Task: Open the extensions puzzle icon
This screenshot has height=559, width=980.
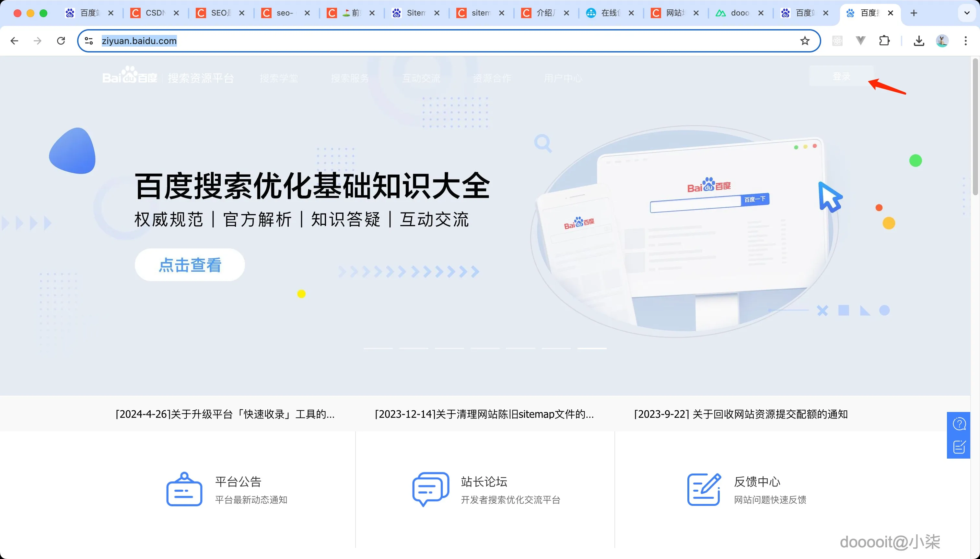Action: click(884, 41)
